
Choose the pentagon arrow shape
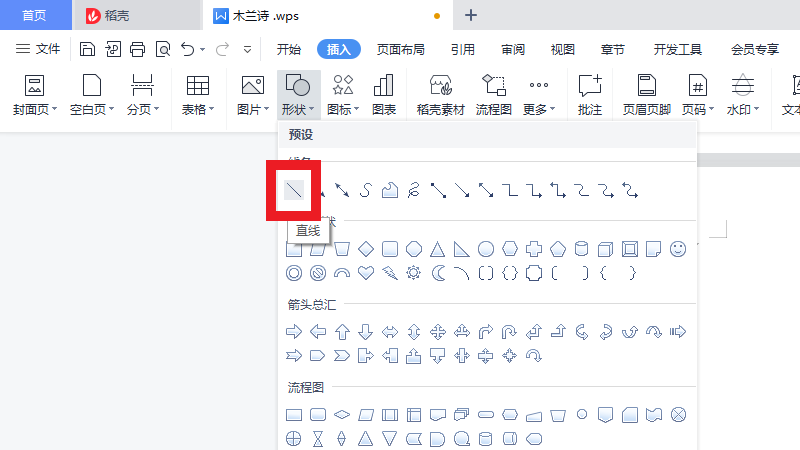pyautogui.click(x=318, y=356)
